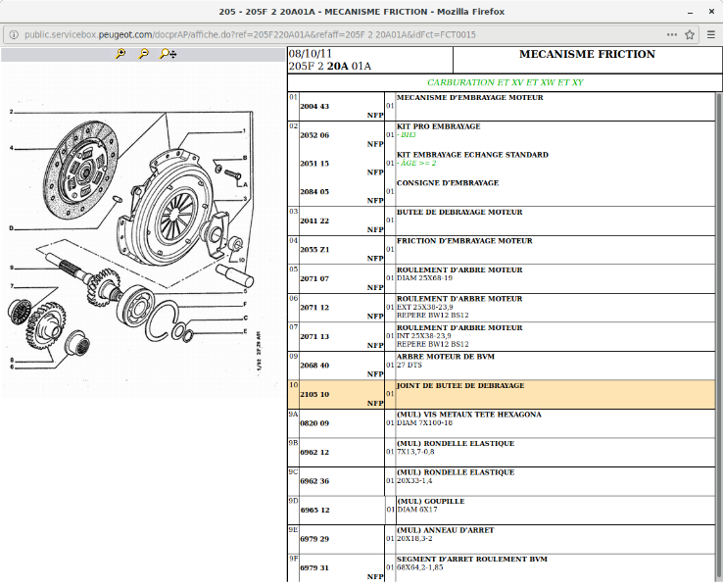Close the Firefox window
The height and width of the screenshot is (588, 723).
[711, 12]
